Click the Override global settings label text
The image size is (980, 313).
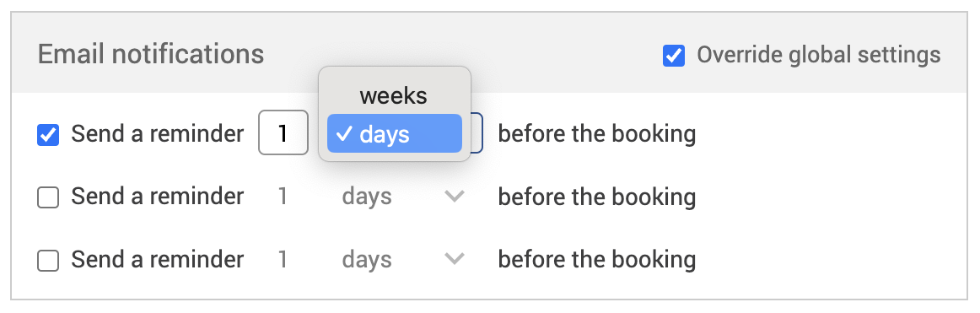point(819,55)
